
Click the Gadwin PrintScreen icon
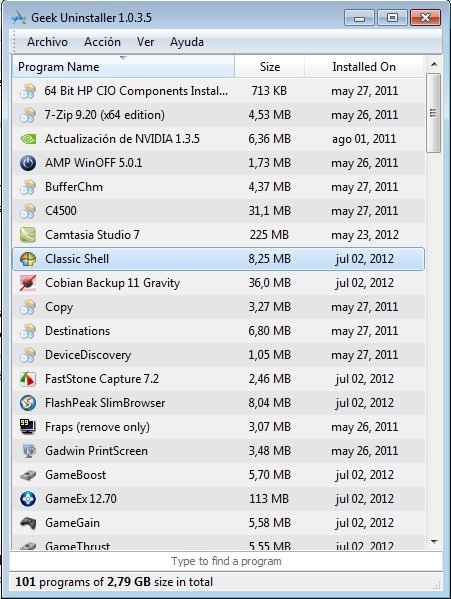tap(28, 451)
